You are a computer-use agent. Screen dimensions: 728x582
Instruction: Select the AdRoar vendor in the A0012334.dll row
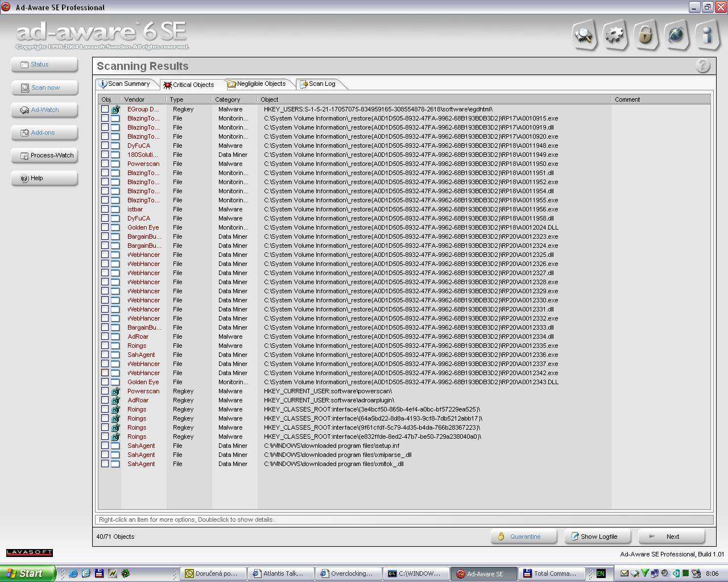click(138, 336)
